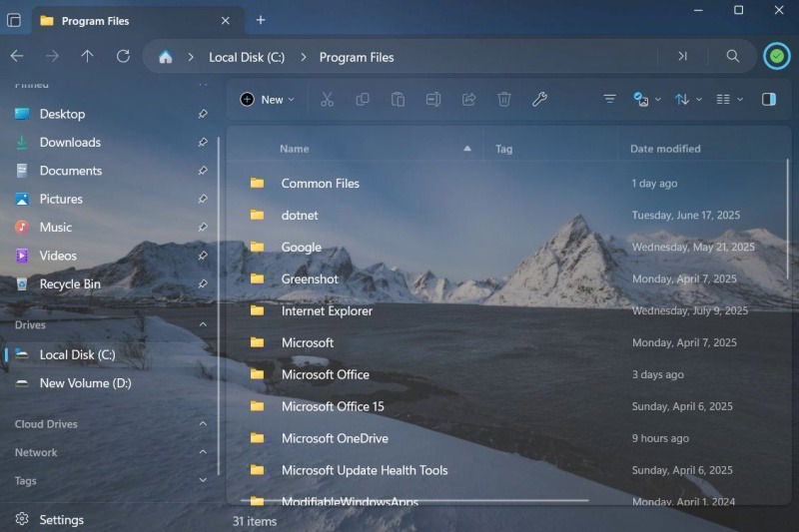Expand the Tags section in sidebar

pos(203,481)
